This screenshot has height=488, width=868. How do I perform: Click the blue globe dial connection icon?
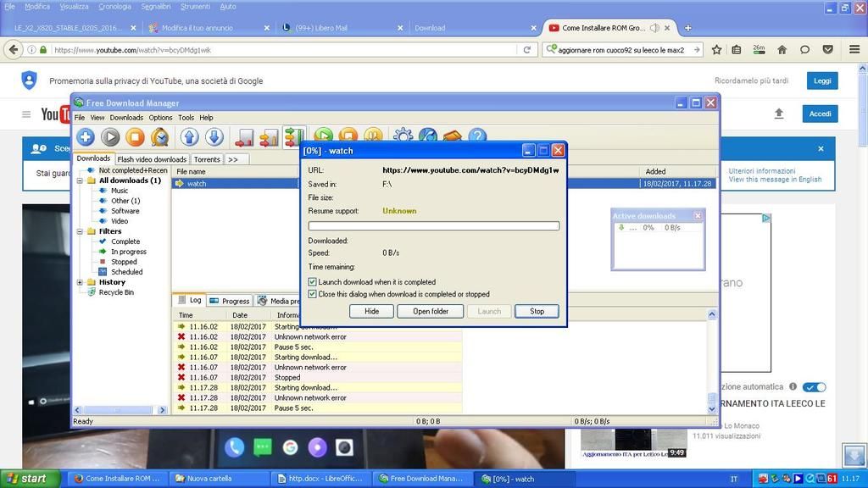(428, 135)
